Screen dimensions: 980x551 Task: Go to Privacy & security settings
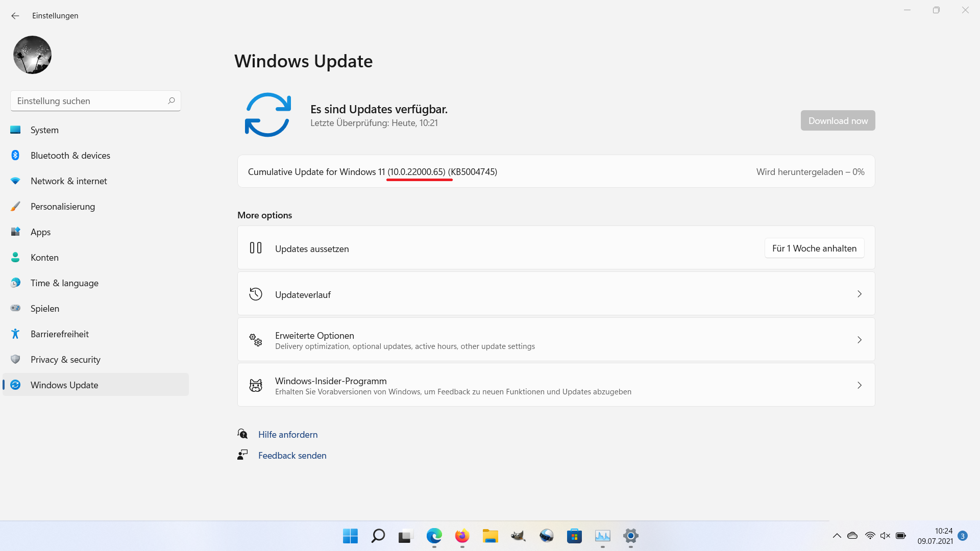coord(65,360)
